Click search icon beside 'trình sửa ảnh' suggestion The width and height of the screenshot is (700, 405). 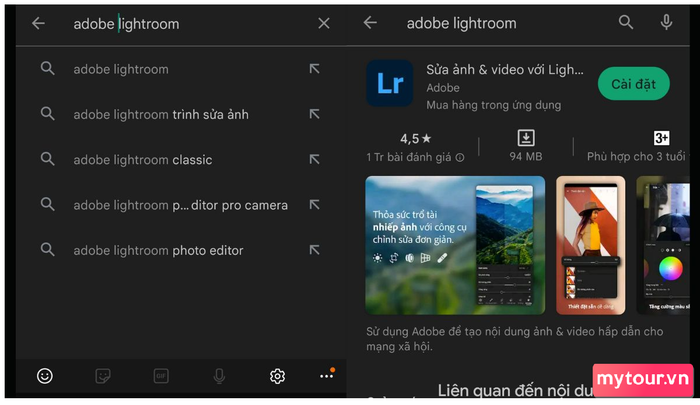(x=47, y=114)
